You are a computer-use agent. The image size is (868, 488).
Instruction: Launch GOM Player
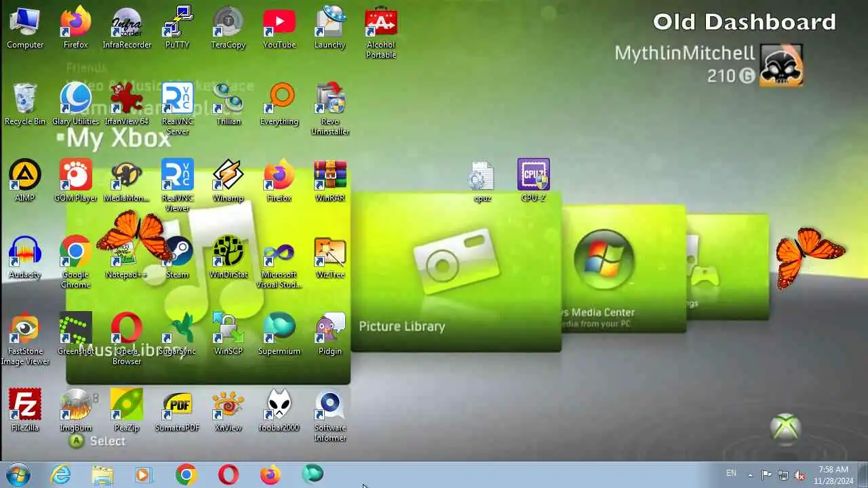pos(76,181)
